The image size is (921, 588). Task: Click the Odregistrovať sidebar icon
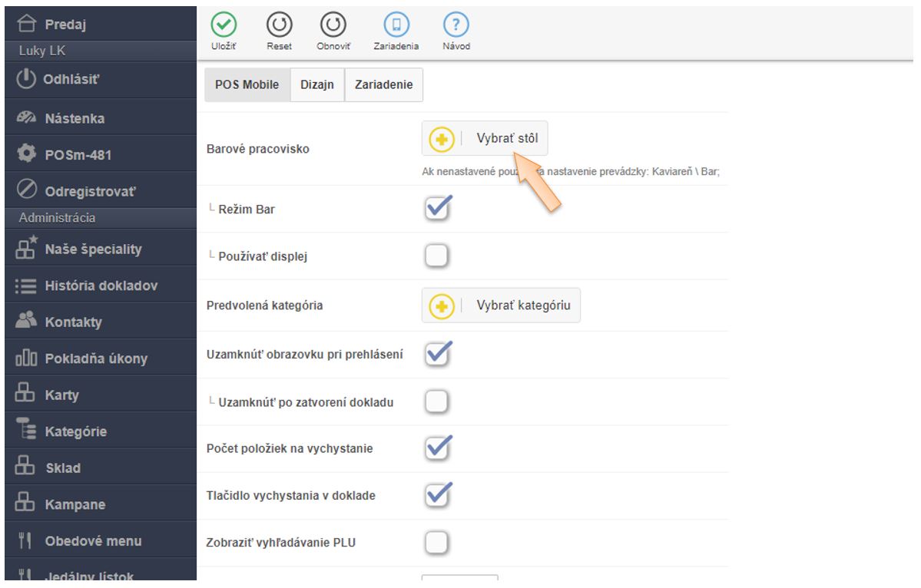pos(27,191)
